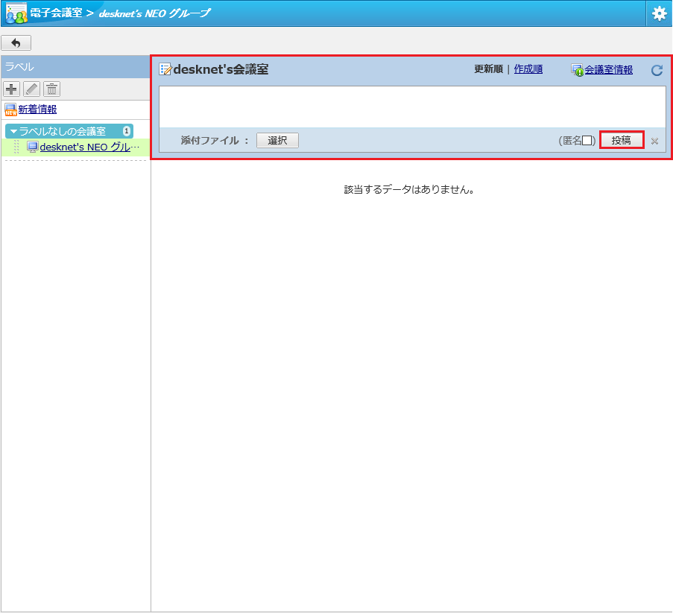Screen dimensions: 673x616
Task: Close the post form with × icon
Action: pos(654,141)
